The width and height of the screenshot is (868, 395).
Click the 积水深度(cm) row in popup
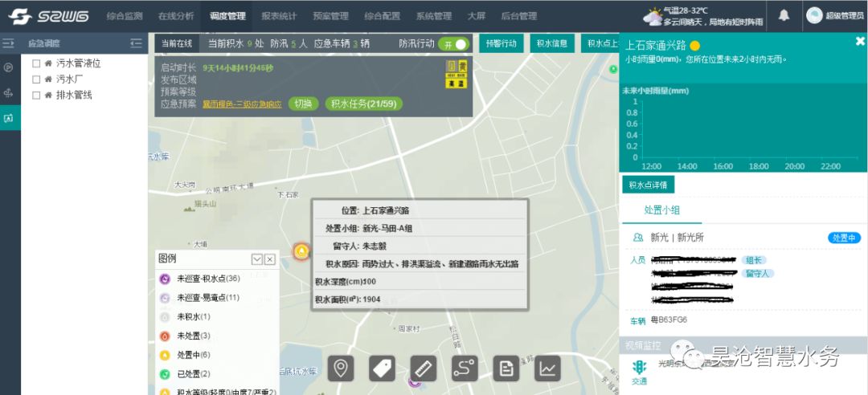420,282
